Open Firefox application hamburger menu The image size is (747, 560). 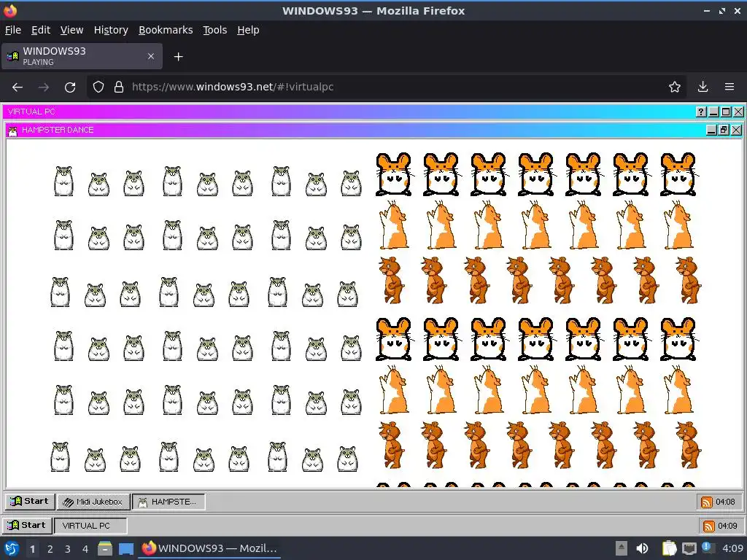(729, 87)
